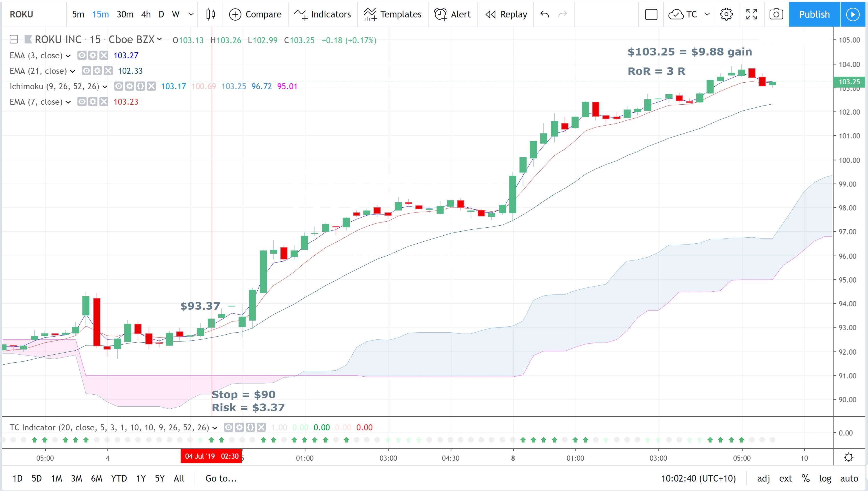Toggle auto price scale
This screenshot has height=491, width=868.
coord(849,478)
